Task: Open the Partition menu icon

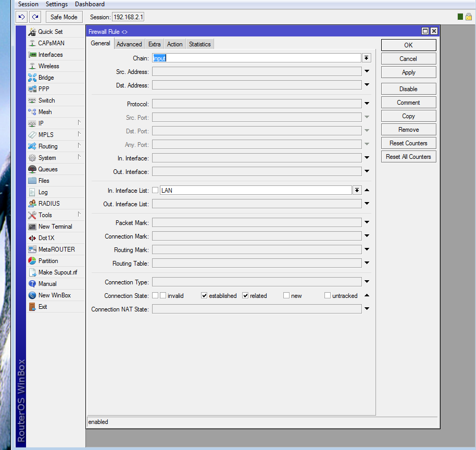Action: click(x=32, y=261)
